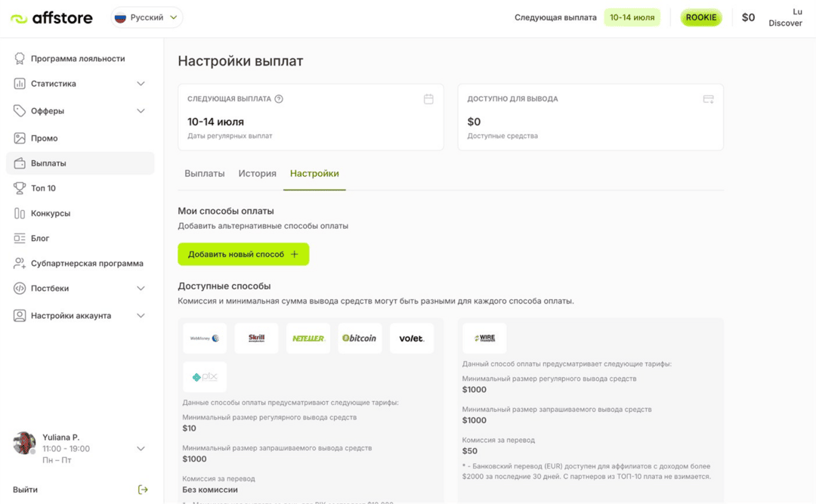816x504 pixels.
Task: Click the Топ 10 trophy icon
Action: pos(19,188)
